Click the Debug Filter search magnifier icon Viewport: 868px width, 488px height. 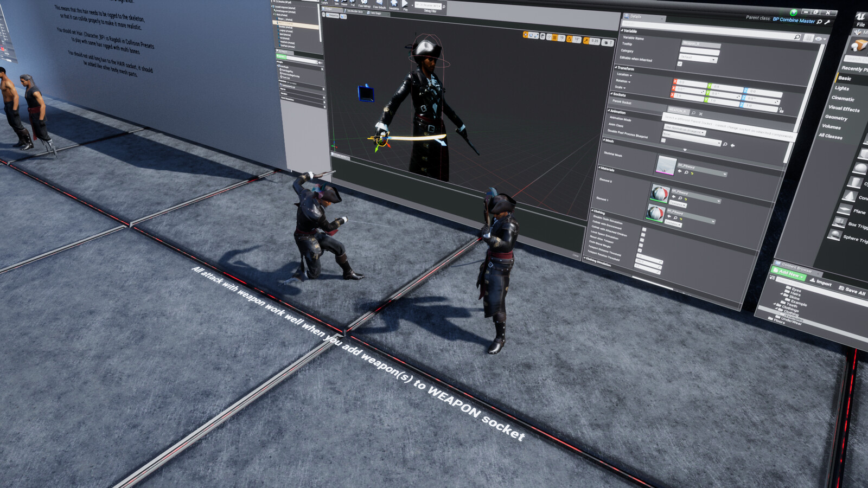pos(444,7)
